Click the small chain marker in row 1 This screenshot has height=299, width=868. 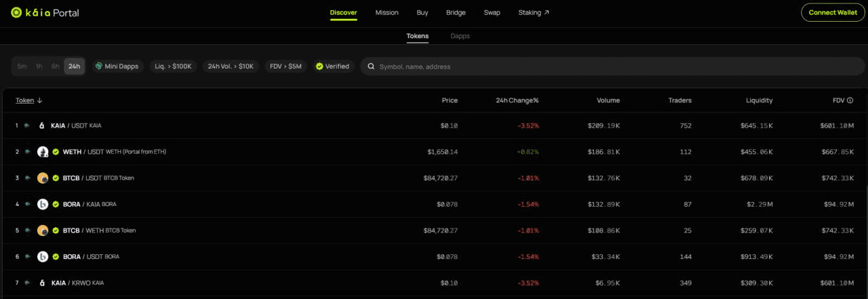[27, 125]
